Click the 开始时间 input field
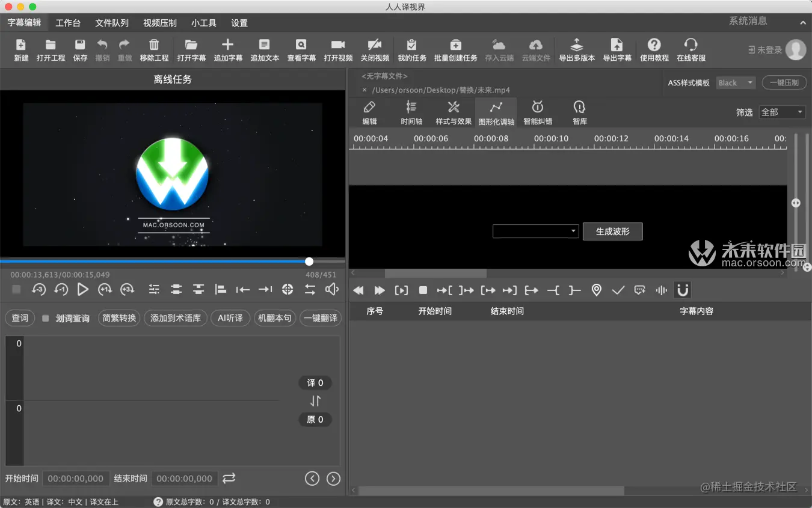This screenshot has width=812, height=508. click(x=76, y=479)
